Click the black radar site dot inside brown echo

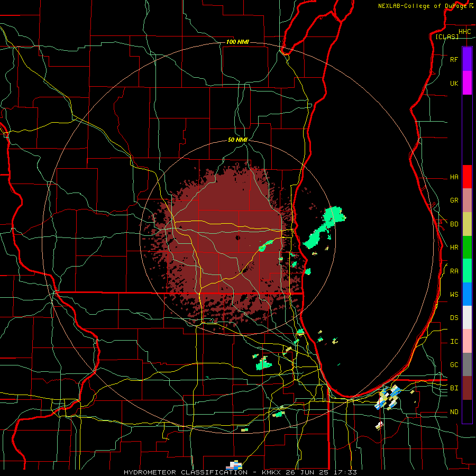pyautogui.click(x=237, y=237)
